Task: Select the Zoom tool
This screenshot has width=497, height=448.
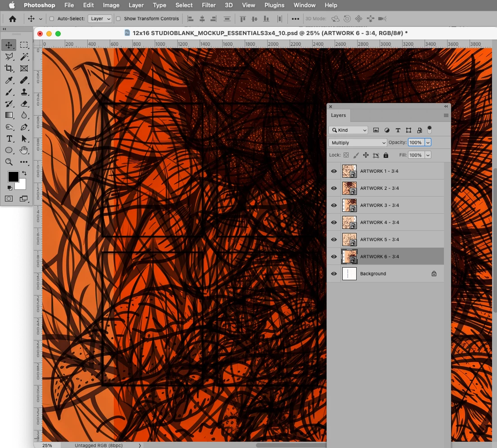Action: coord(9,162)
